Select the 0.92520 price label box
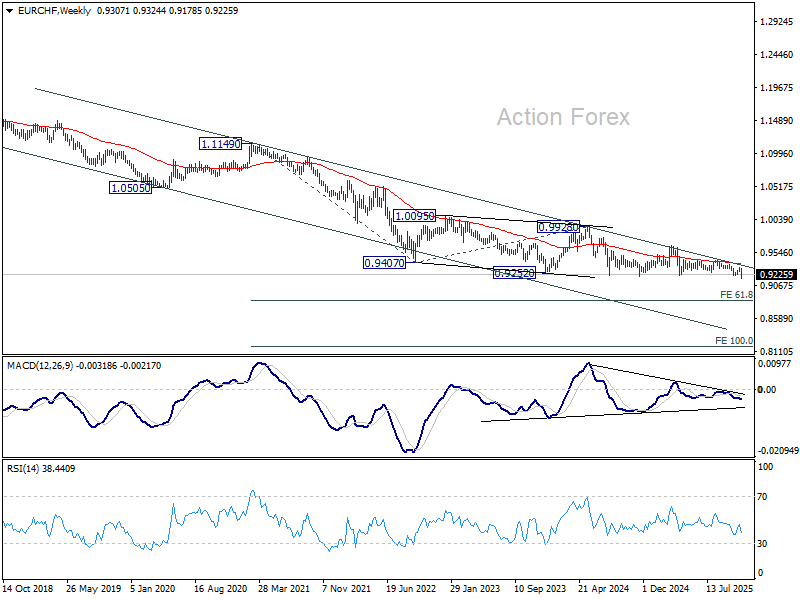This screenshot has width=800, height=600. point(515,273)
